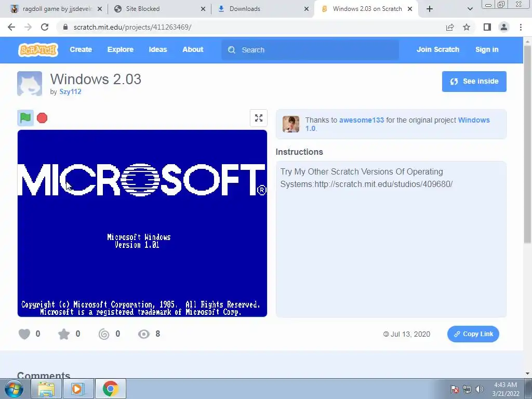Click the address bar URL
This screenshot has height=399, width=532.
pos(132,27)
